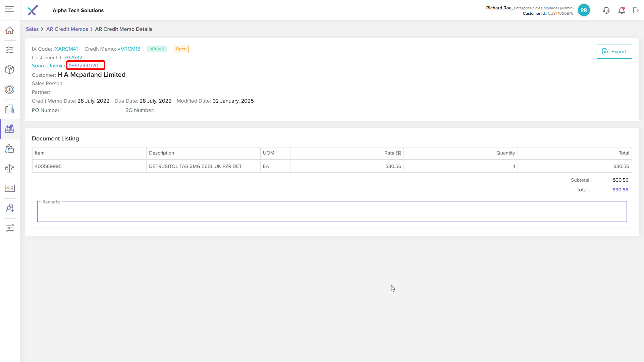Open the add-user sidebar icon
The image size is (644, 362).
coord(10,208)
